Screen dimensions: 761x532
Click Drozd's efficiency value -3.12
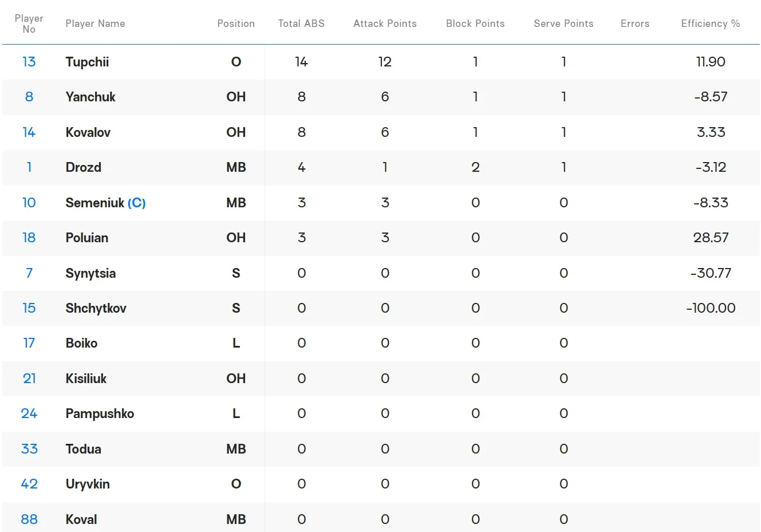click(711, 167)
